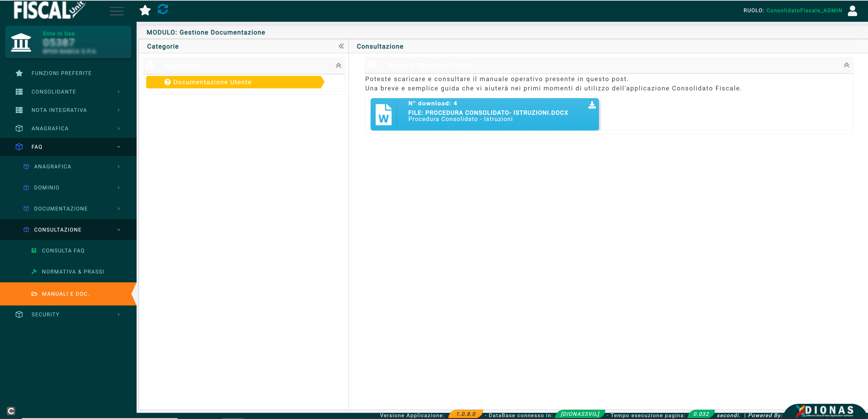Screen dimensions: 868x419
Task: Expand the Security menu chevron
Action: pos(119,315)
